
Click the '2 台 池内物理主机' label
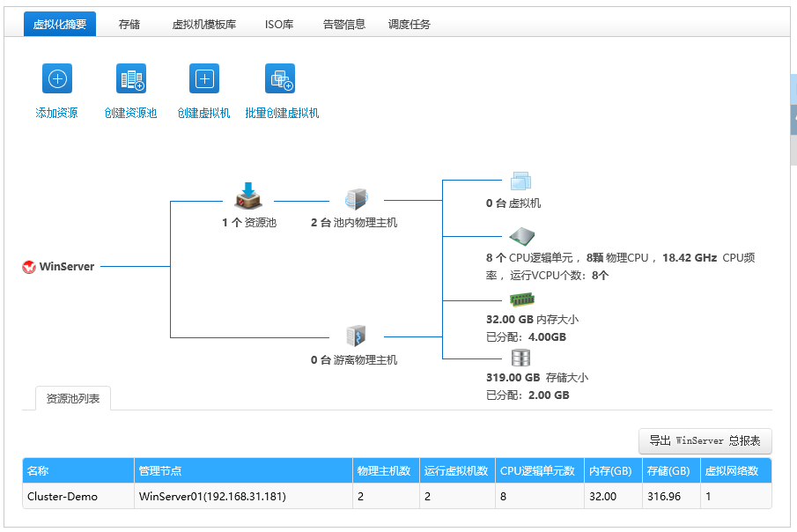click(x=354, y=223)
